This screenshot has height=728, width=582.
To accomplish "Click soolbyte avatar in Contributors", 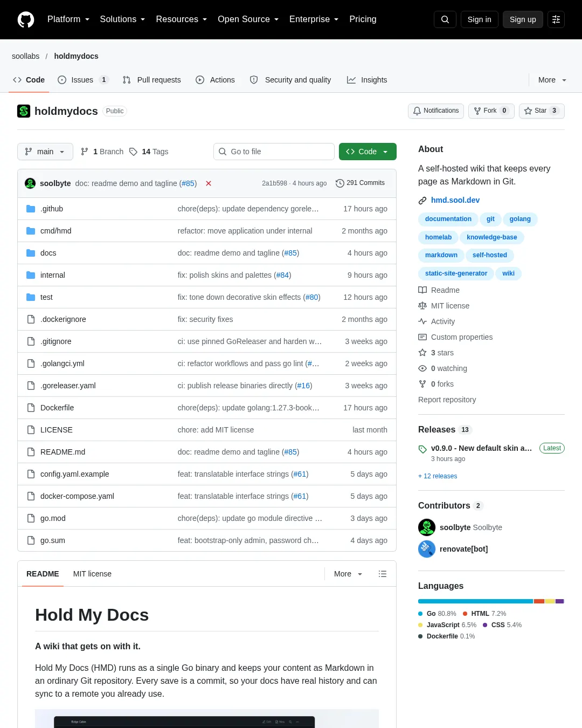I will (x=427, y=527).
